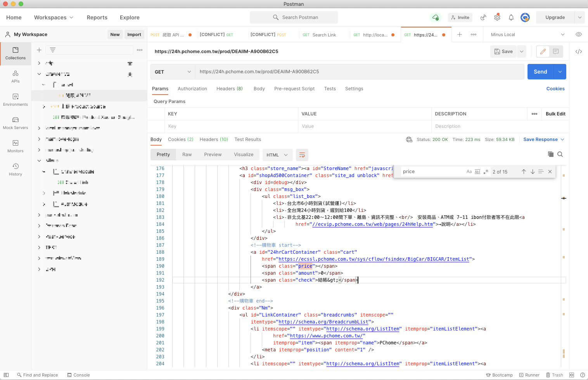Click the Key field in Query Params
Viewport: 588px width, 380px height.
231,126
